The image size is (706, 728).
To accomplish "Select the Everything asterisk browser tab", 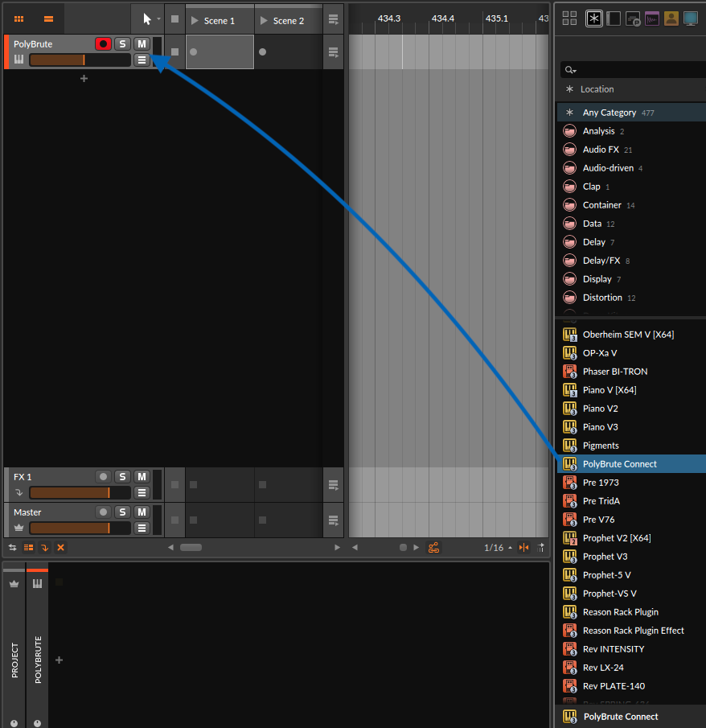I will [593, 19].
